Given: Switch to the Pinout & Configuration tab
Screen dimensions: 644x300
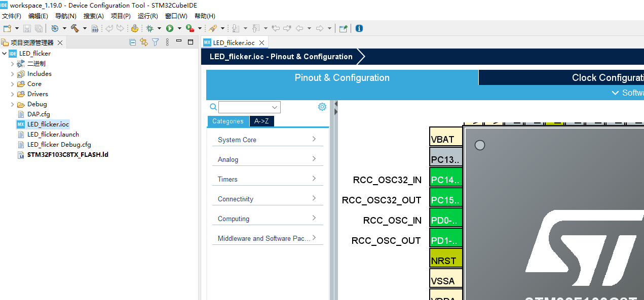Looking at the screenshot, I should coord(342,77).
